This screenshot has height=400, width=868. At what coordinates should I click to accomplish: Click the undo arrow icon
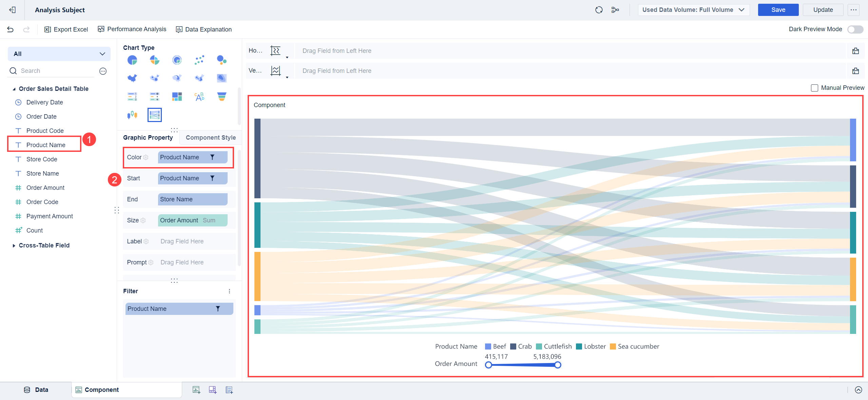coord(11,29)
